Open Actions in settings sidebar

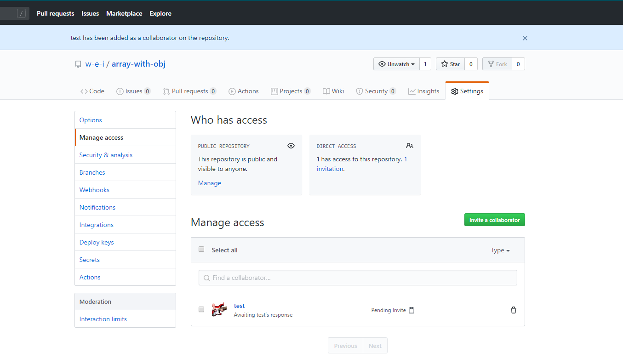125,277
